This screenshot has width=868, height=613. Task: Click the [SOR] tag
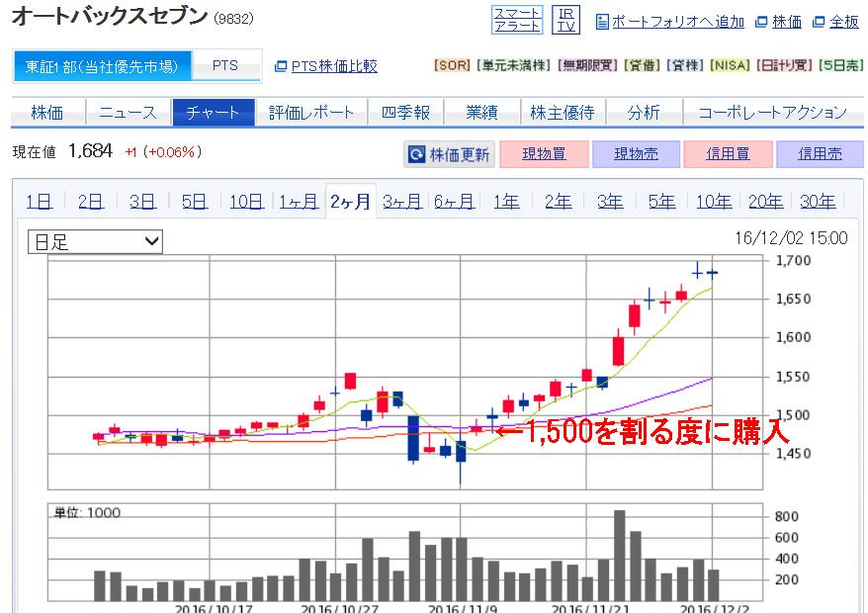(x=452, y=65)
